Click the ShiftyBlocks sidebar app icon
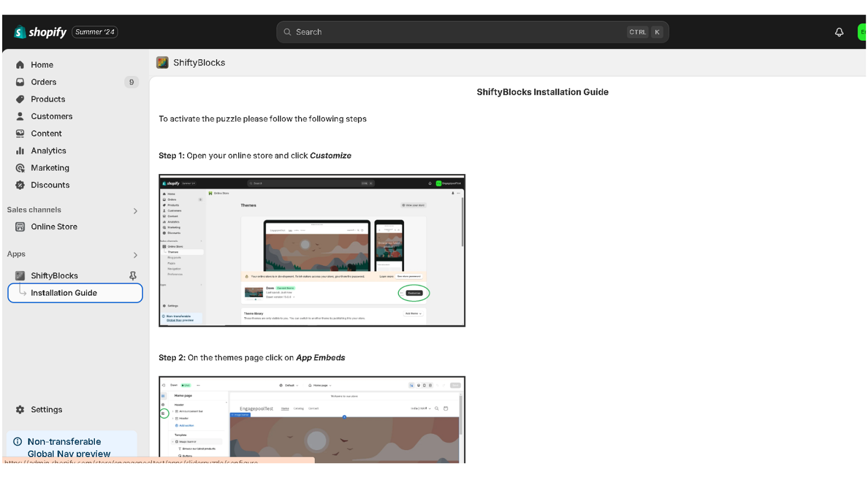The image size is (868, 488). tap(20, 275)
